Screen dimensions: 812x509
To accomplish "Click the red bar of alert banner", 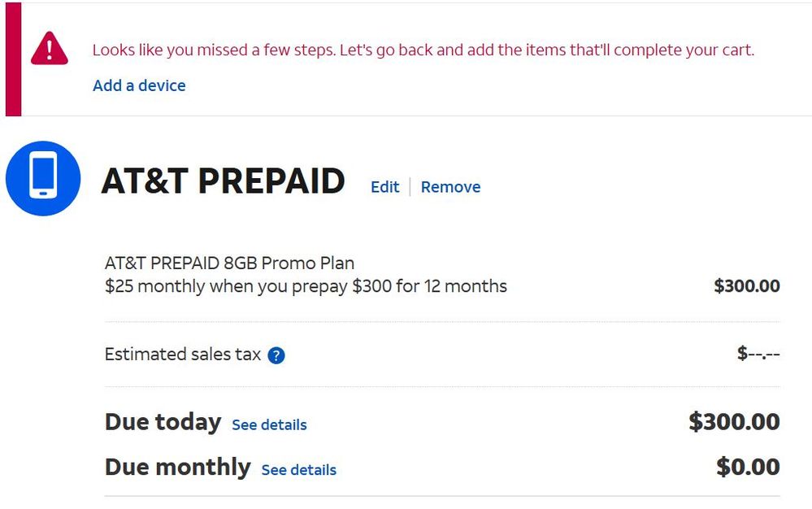I will [13, 59].
